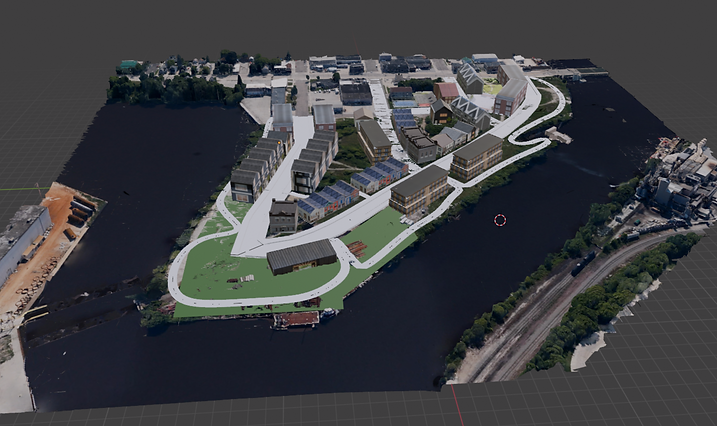Select the dark-roofed warehouse on the green lawn

[302, 257]
